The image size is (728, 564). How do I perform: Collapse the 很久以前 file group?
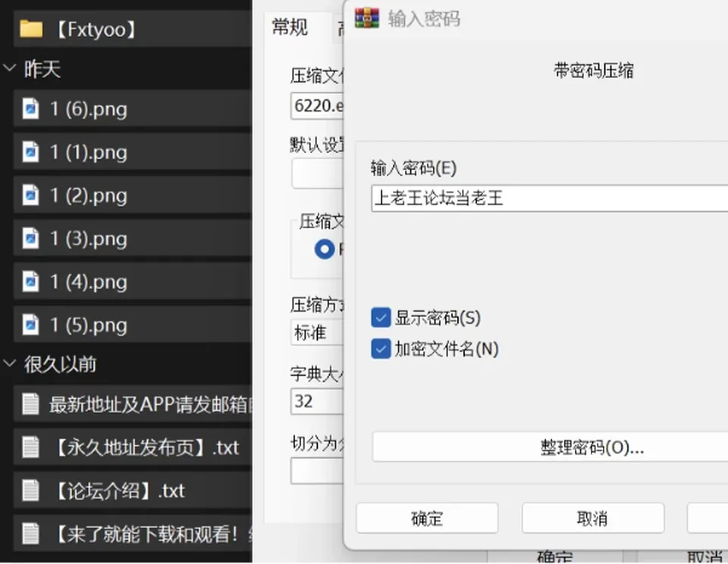point(9,363)
